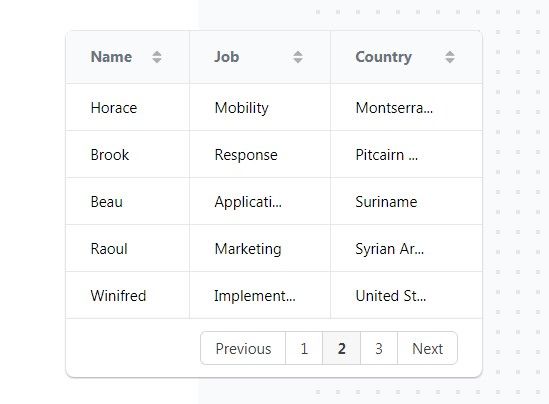Open page 1 of results
The width and height of the screenshot is (549, 404).
(x=304, y=348)
